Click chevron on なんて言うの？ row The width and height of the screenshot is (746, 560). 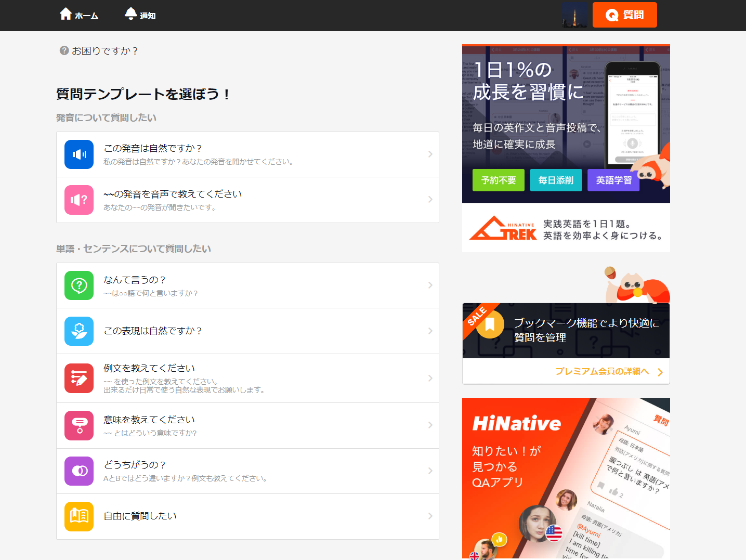(x=430, y=285)
